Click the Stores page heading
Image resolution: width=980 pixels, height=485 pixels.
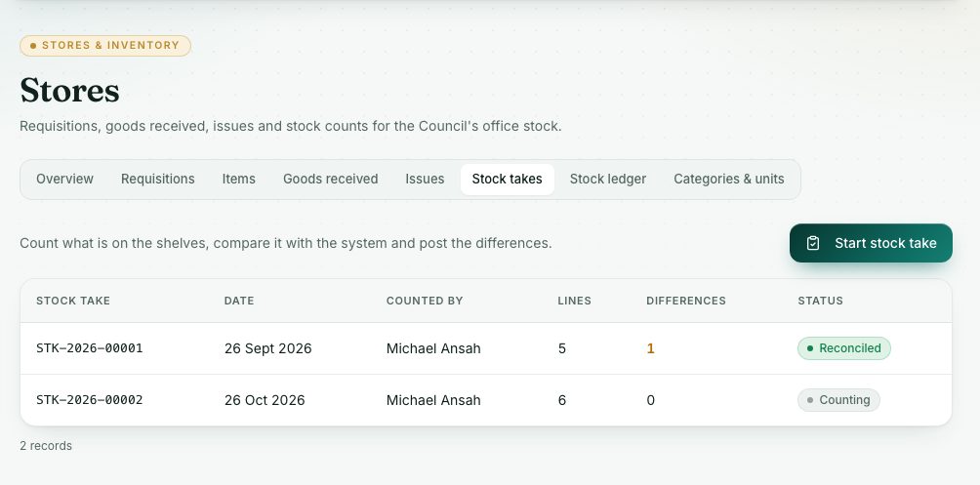69,91
